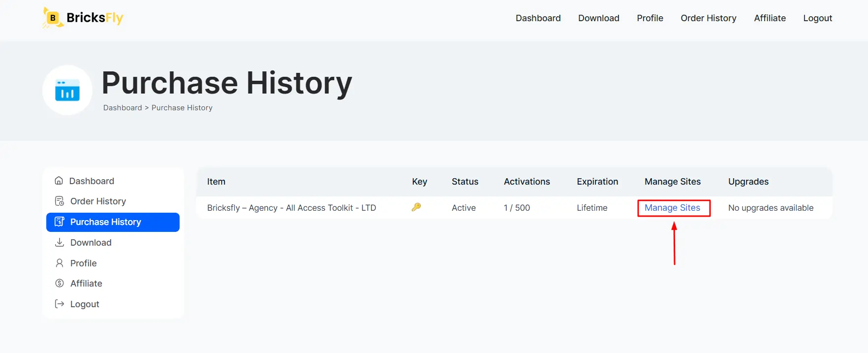Click the sidebar Affiliate dollar icon
This screenshot has height=353, width=868.
click(60, 283)
